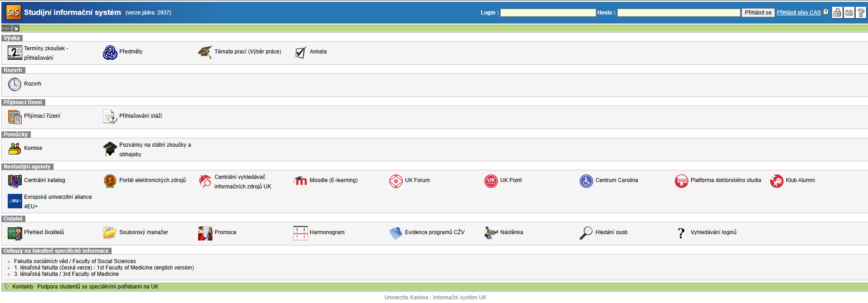Open 1st Faculty of Medicine english version
This screenshot has width=868, height=303.
coord(145,268)
